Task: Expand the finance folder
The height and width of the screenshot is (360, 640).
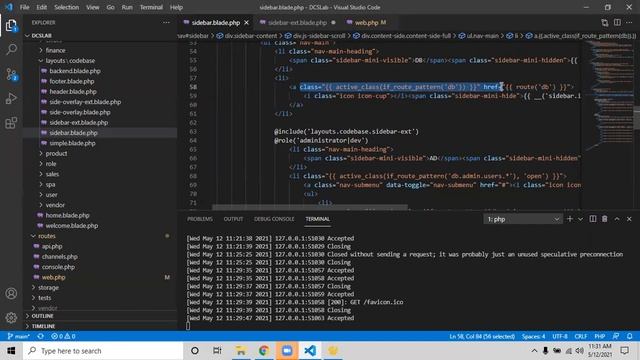Action: tap(55, 50)
